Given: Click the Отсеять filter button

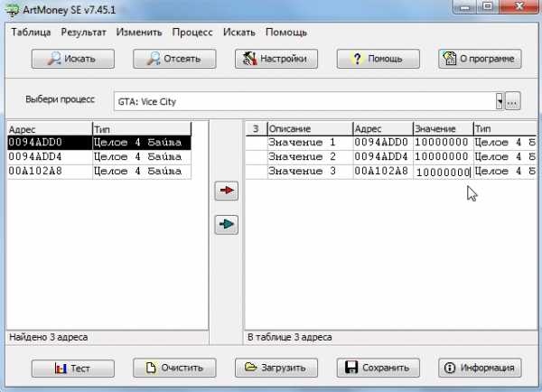Looking at the screenshot, I should tap(174, 59).
